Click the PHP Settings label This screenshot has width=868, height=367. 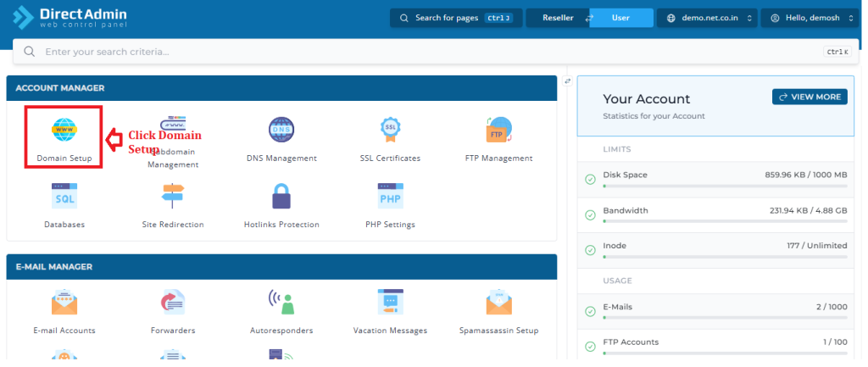click(x=390, y=225)
